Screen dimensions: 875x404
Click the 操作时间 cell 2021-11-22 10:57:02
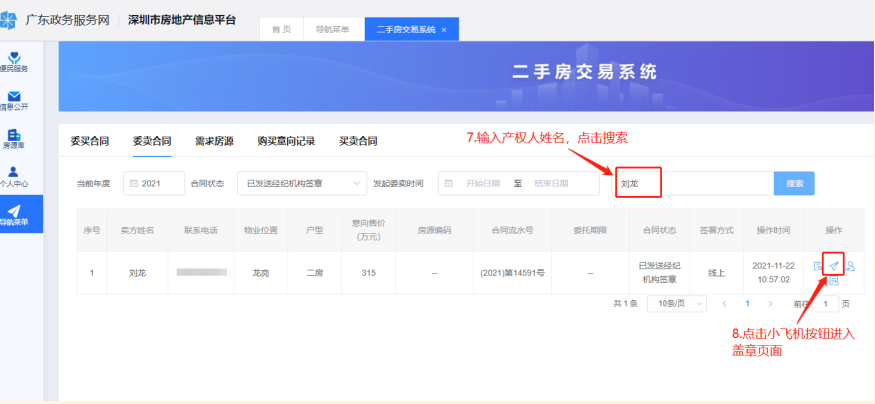(773, 273)
